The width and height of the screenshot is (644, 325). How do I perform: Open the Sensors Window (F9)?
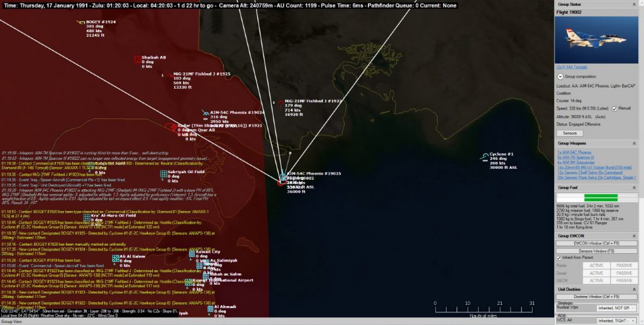596,251
